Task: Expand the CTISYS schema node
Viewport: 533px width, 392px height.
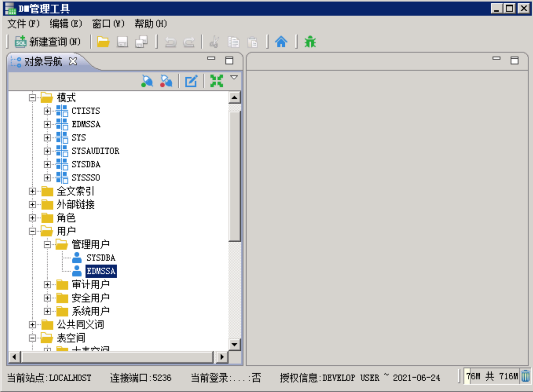Action: 47,111
